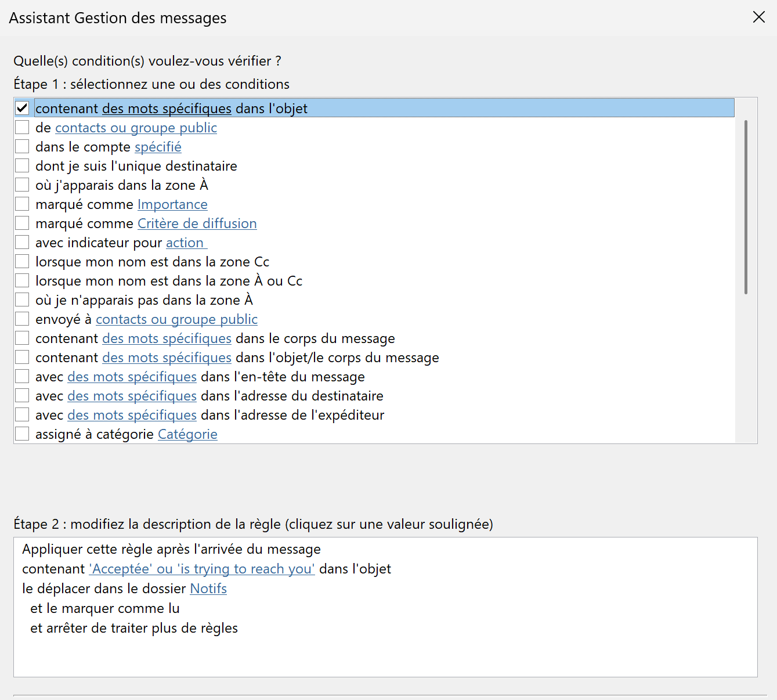This screenshot has height=700, width=777.
Task: Check the "de contacts ou groupe public" checkbox
Action: pos(22,127)
